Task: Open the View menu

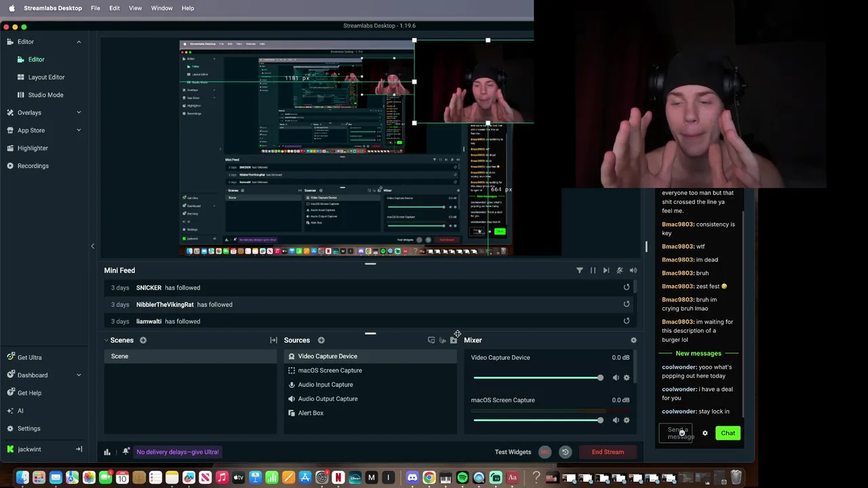Action: click(x=136, y=8)
